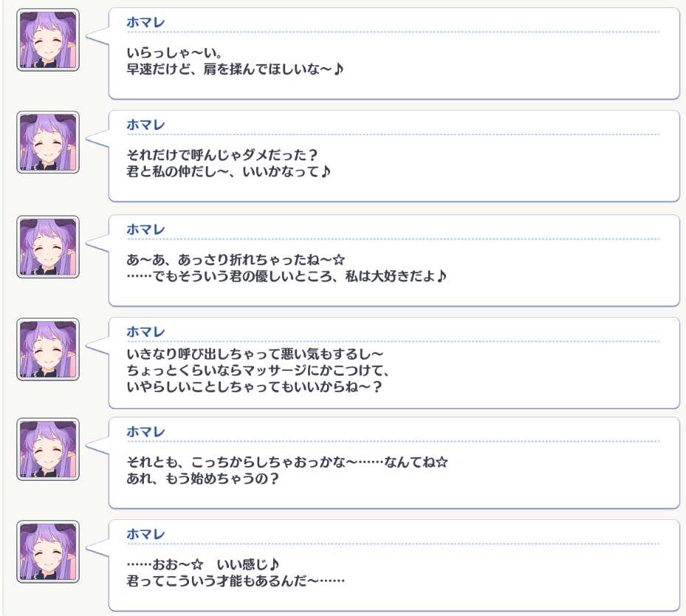Click the ホマレ name above それとも、こっちから text

(145, 432)
